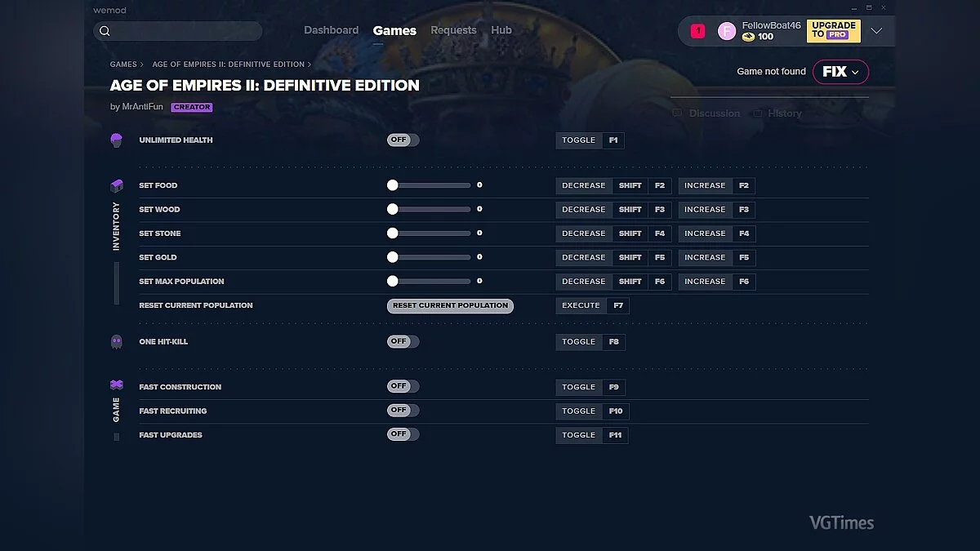The image size is (980, 551).
Task: Click the search magnifier icon
Action: [x=105, y=31]
